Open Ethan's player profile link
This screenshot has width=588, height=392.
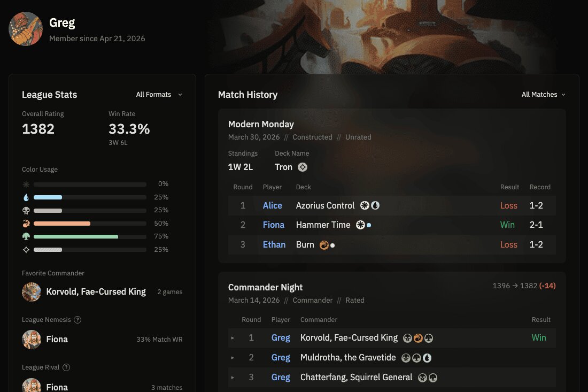pyautogui.click(x=274, y=244)
